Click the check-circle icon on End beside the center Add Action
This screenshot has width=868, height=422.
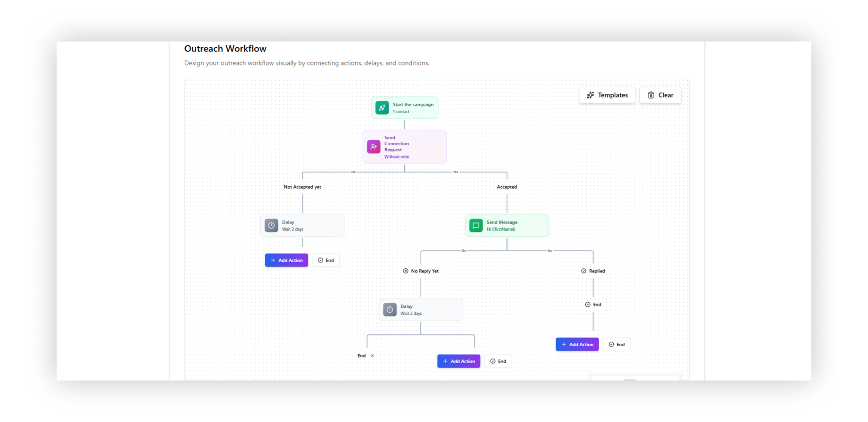coord(492,361)
